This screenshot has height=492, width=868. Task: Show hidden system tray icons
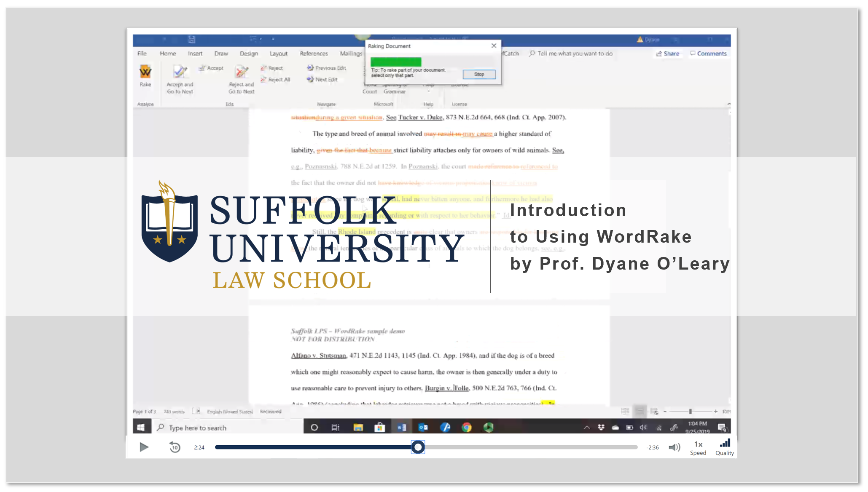pos(586,428)
